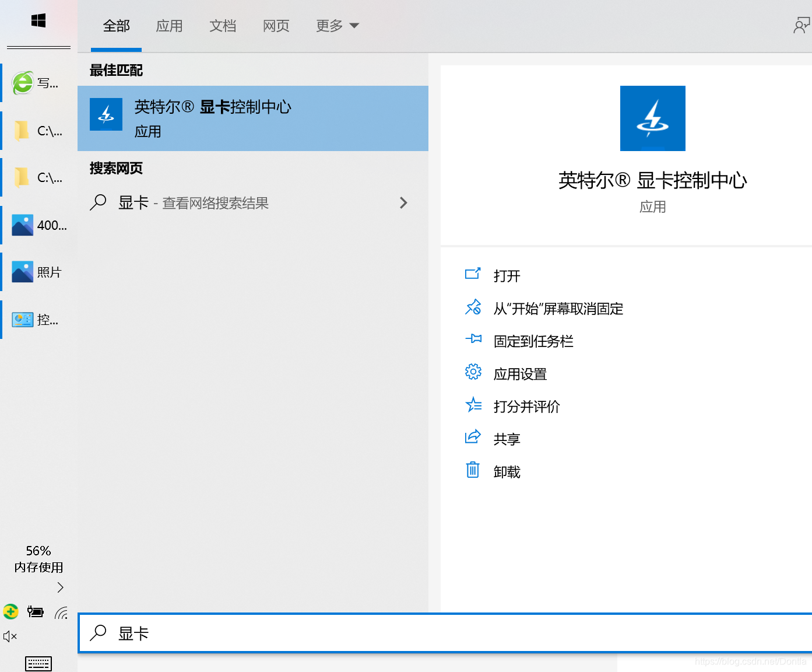
Task: Click the 英特尔® 显卡控制中心 title in details pane
Action: (653, 180)
